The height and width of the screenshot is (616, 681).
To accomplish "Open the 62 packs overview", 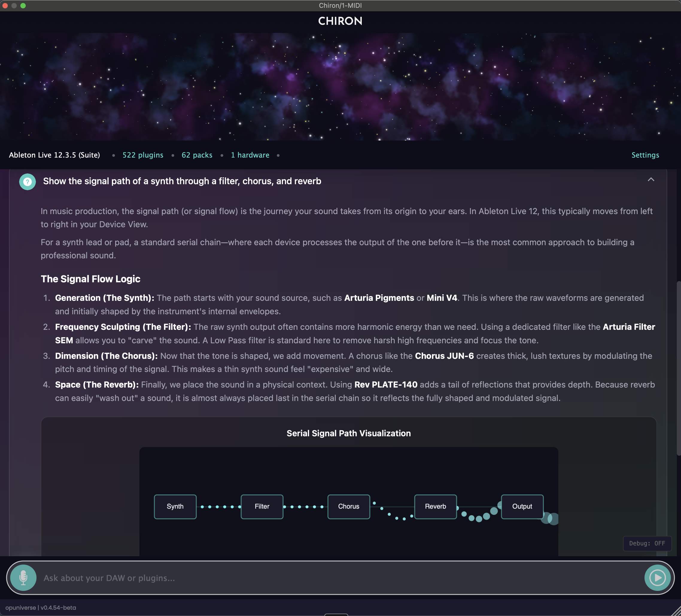I will point(197,155).
